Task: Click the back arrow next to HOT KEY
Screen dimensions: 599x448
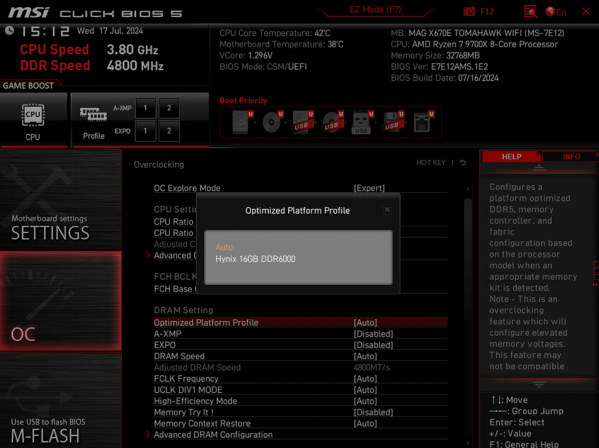Action: (463, 163)
